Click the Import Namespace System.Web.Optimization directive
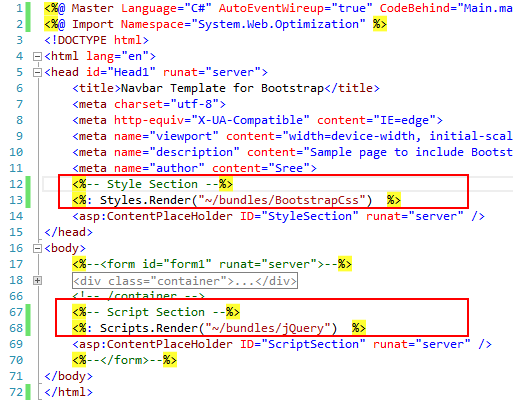The image size is (515, 404). (215, 24)
